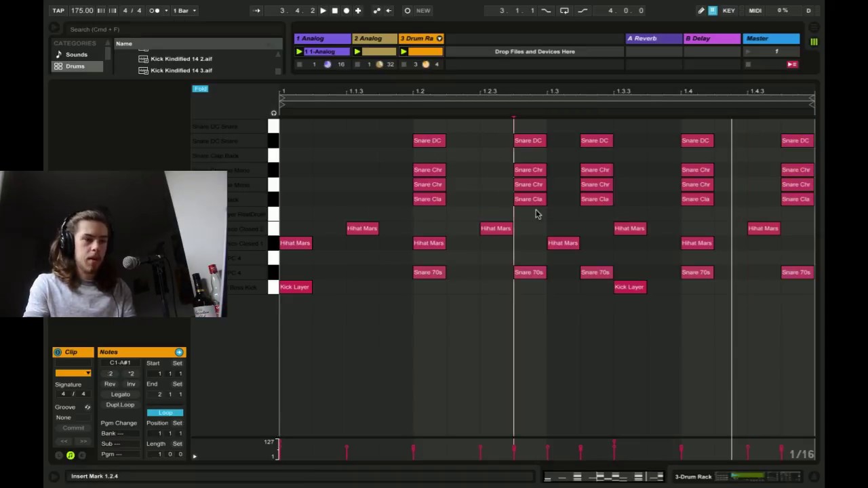Viewport: 868px width, 488px height.
Task: Click the clip overview at bottom
Action: click(604, 476)
